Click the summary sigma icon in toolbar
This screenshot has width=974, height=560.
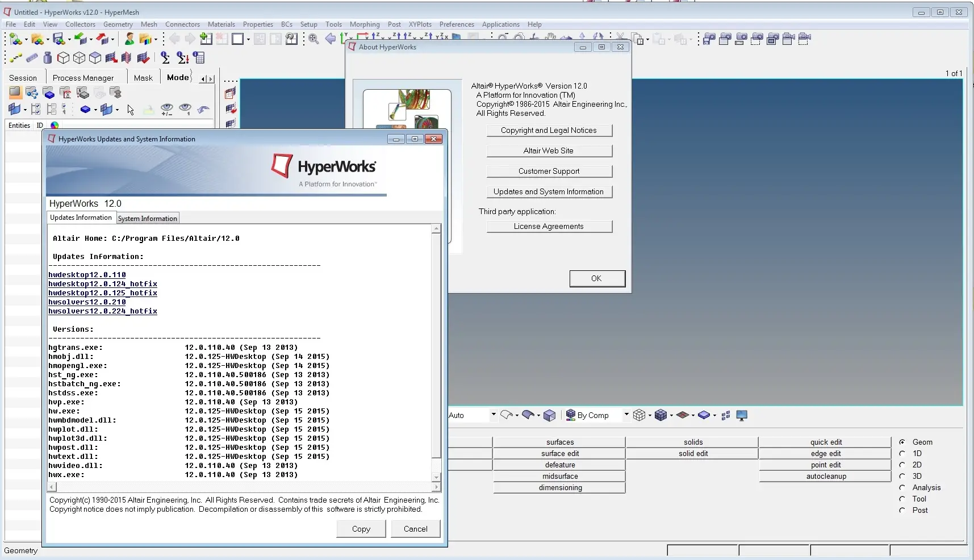click(165, 58)
